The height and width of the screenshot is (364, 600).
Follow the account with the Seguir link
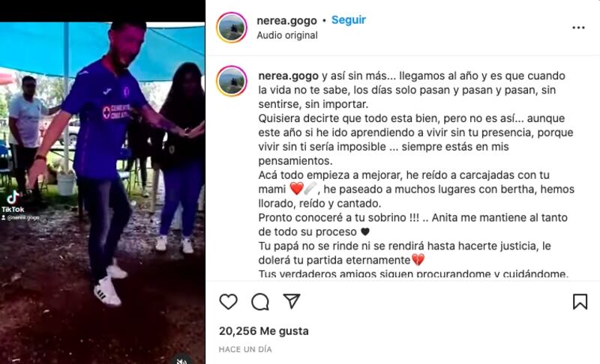(349, 20)
